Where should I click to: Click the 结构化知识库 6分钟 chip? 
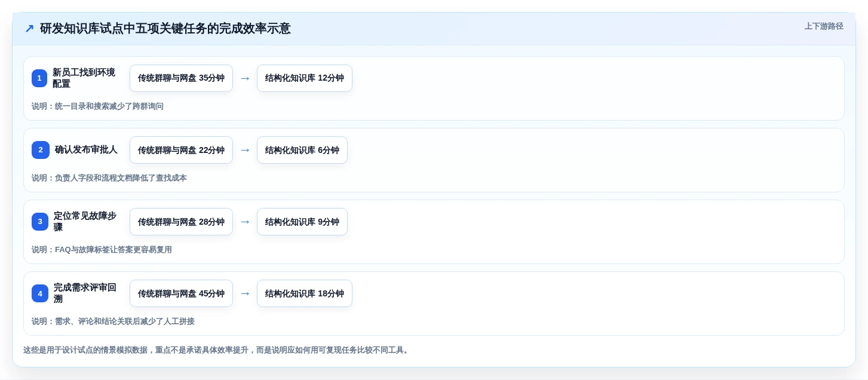pyautogui.click(x=302, y=150)
